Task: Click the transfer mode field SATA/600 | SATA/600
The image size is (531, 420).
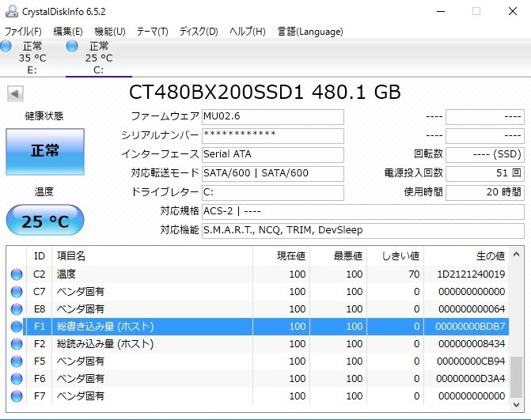Action: (x=272, y=174)
